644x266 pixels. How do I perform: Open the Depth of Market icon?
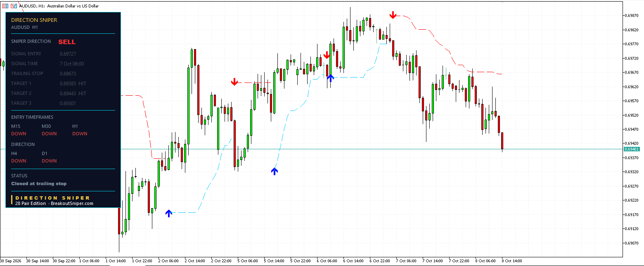coord(14,6)
